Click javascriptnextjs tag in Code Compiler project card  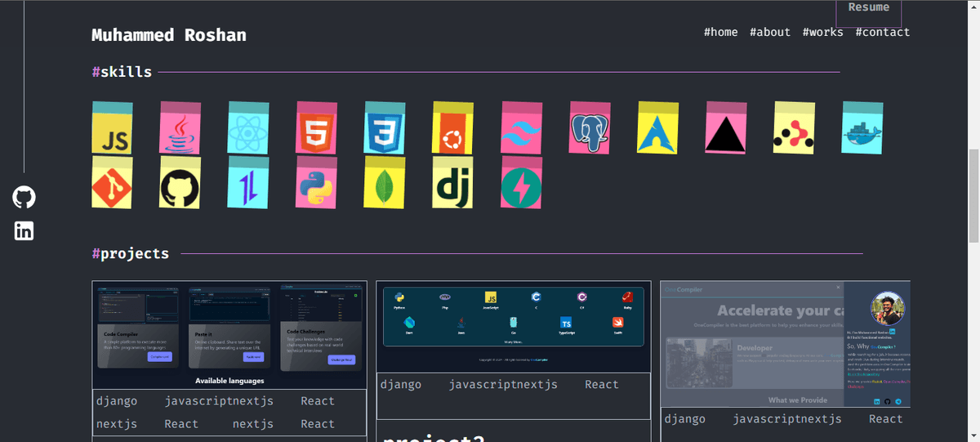point(219,401)
